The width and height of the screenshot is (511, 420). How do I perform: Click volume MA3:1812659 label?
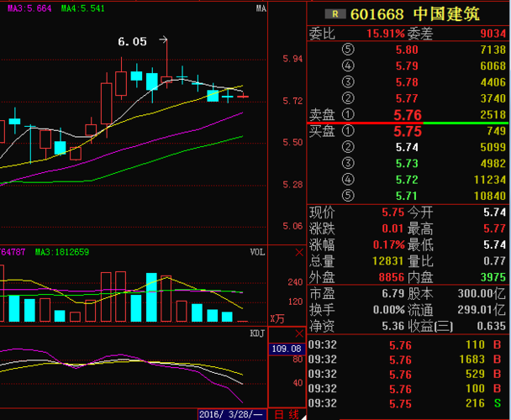point(62,252)
